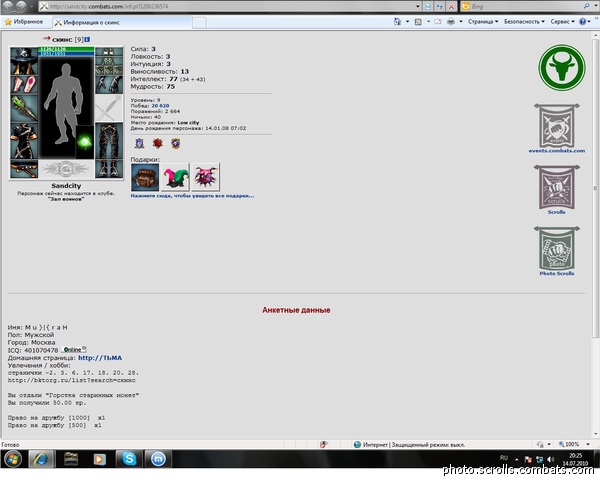Open a new blank browser tab
The width and height of the screenshot is (600, 480).
199,23
